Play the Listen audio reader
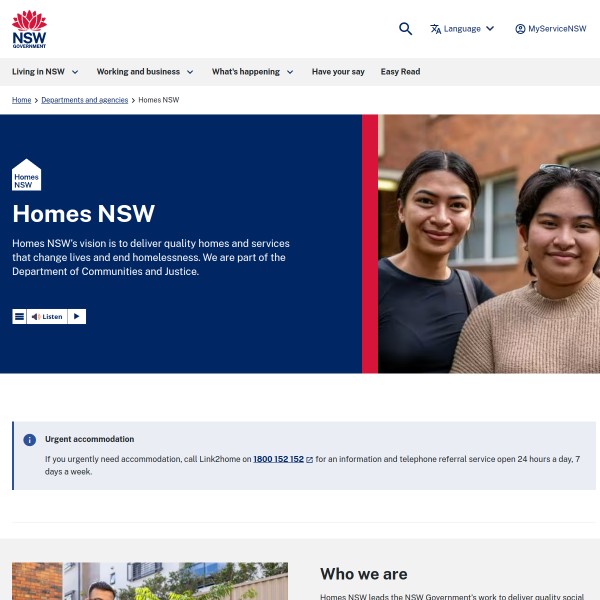This screenshot has height=600, width=600. point(77,316)
